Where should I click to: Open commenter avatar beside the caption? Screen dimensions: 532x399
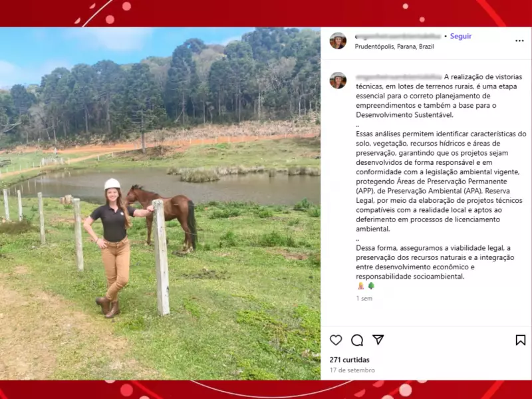coord(338,80)
